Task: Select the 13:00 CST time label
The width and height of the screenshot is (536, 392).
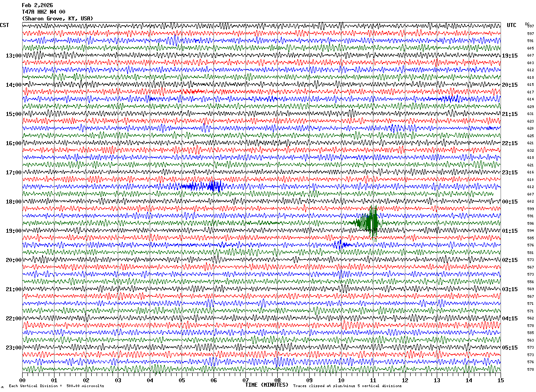Action: 13,56
